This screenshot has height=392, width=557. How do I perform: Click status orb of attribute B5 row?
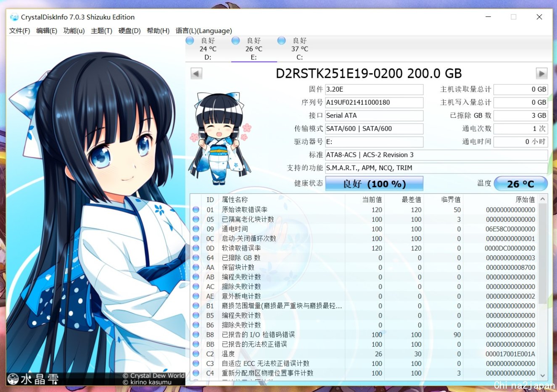coord(196,316)
